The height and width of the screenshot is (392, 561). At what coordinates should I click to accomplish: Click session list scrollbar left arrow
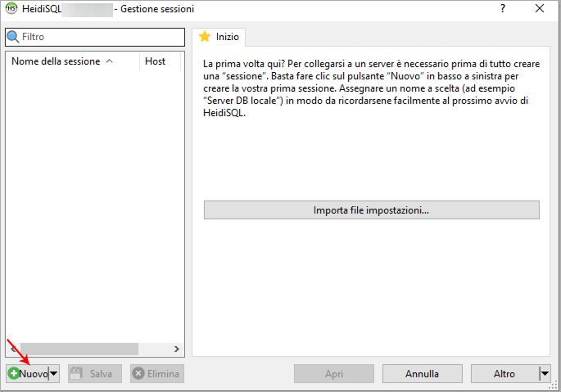12,349
